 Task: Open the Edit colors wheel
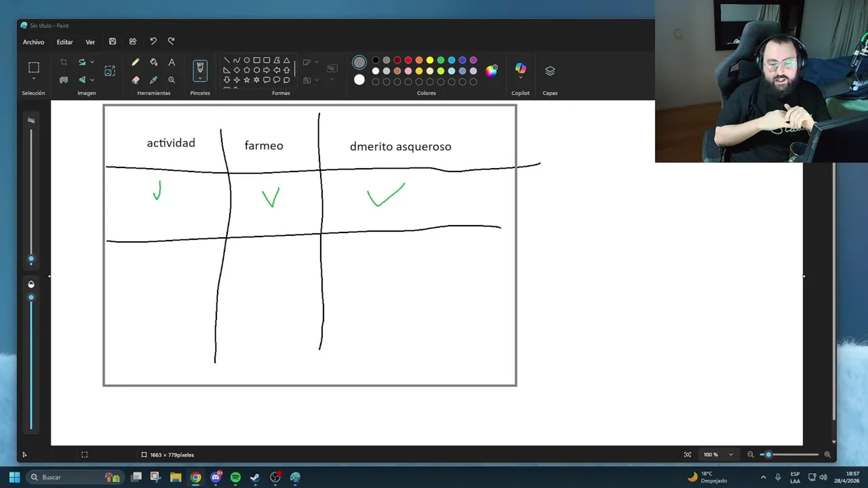tap(492, 70)
